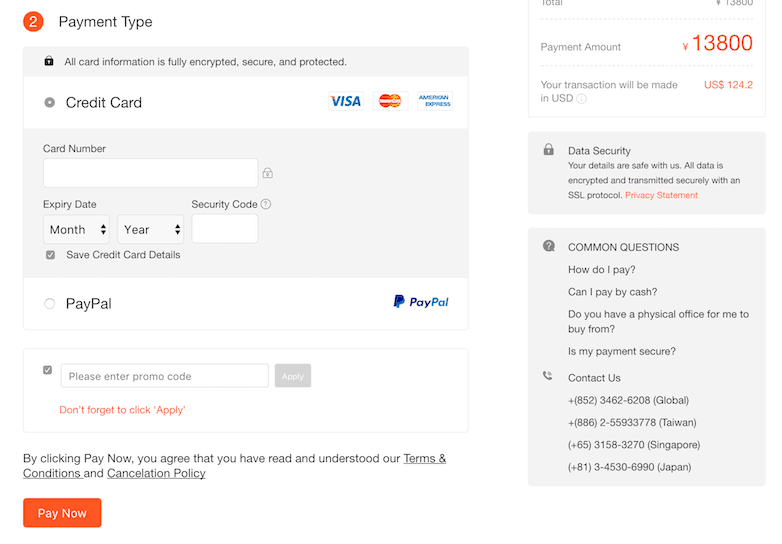Click the American Express logo
The width and height of the screenshot is (782, 544).
[x=434, y=101]
